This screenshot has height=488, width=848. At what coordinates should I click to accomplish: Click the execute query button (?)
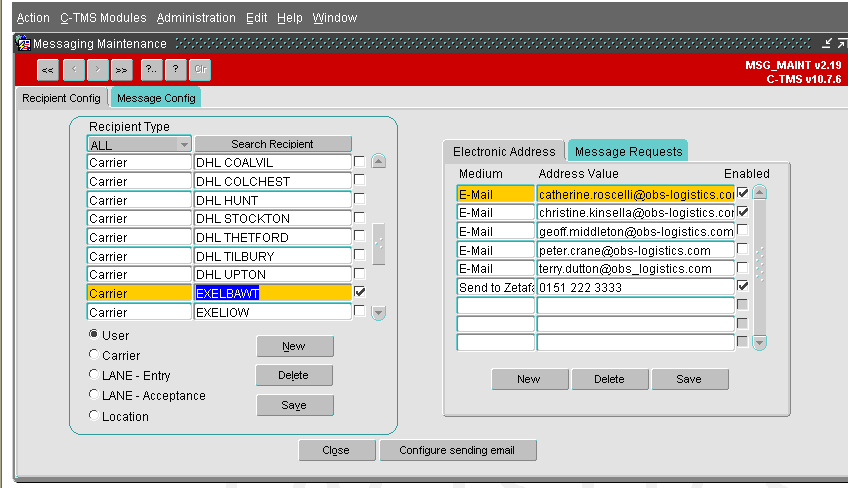click(176, 70)
